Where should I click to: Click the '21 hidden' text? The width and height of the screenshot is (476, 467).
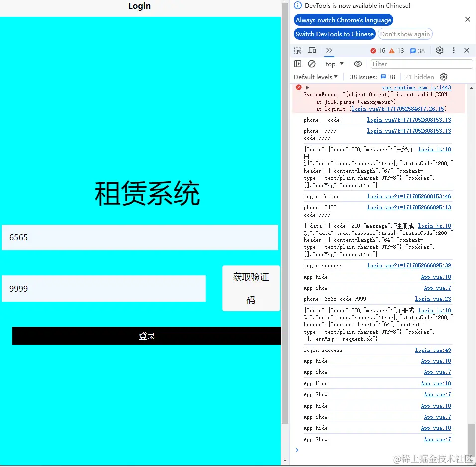click(x=420, y=77)
